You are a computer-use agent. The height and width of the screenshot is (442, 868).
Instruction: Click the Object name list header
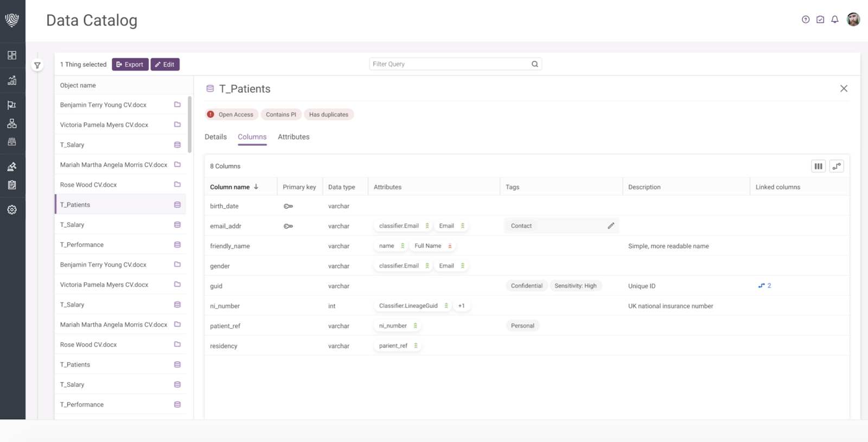tap(78, 85)
